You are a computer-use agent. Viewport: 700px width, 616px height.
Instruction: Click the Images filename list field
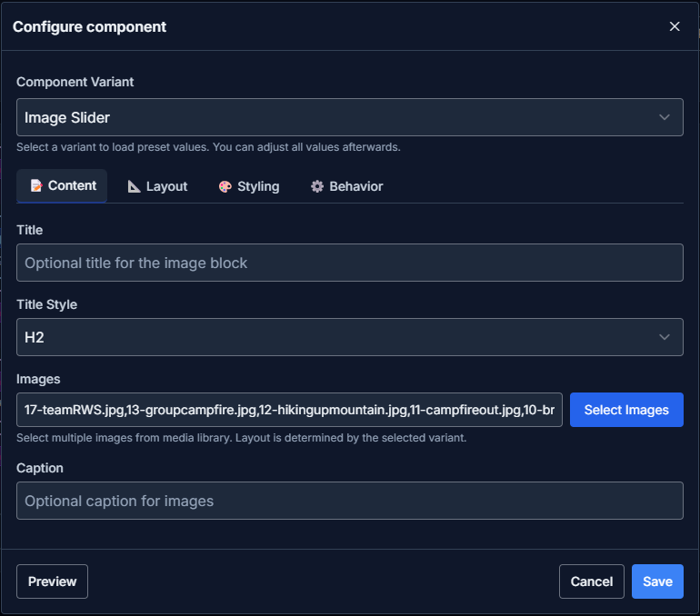coord(289,410)
